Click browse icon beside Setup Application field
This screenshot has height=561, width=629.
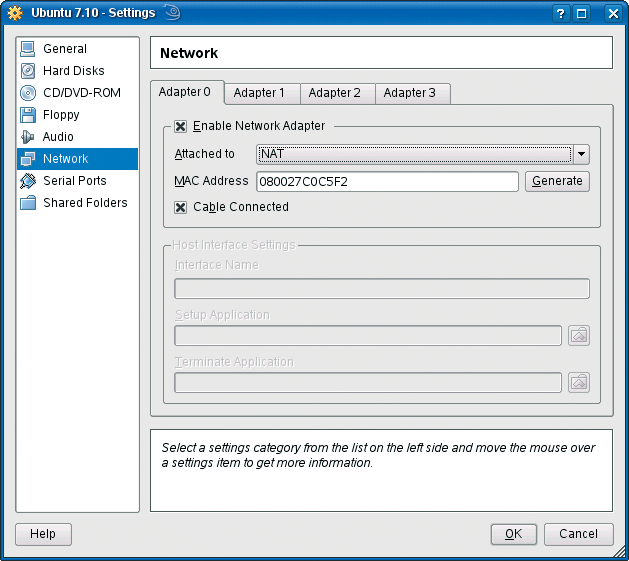point(579,335)
